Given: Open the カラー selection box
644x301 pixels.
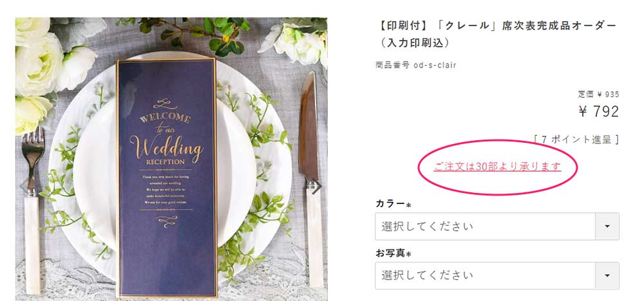Looking at the screenshot, I should point(497,226).
